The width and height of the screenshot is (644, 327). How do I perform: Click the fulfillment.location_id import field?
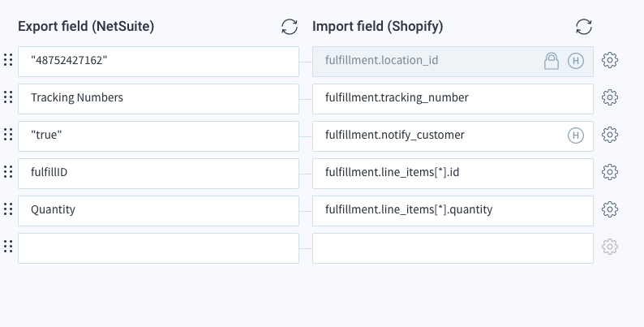[x=453, y=62]
